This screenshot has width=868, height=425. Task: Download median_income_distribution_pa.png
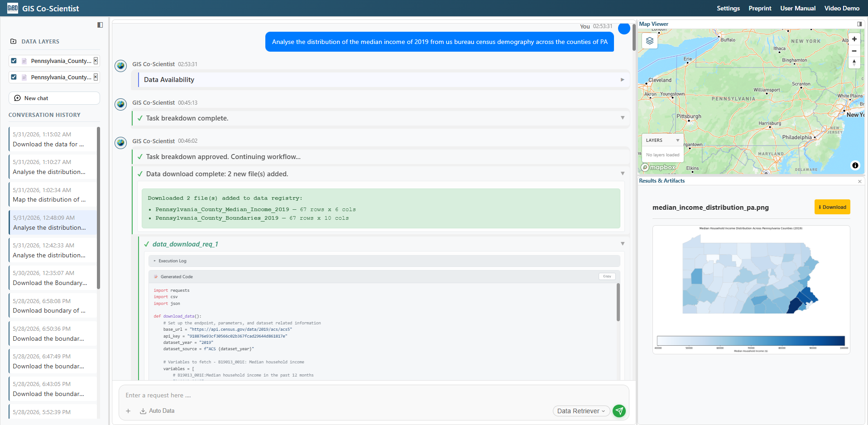click(x=832, y=207)
